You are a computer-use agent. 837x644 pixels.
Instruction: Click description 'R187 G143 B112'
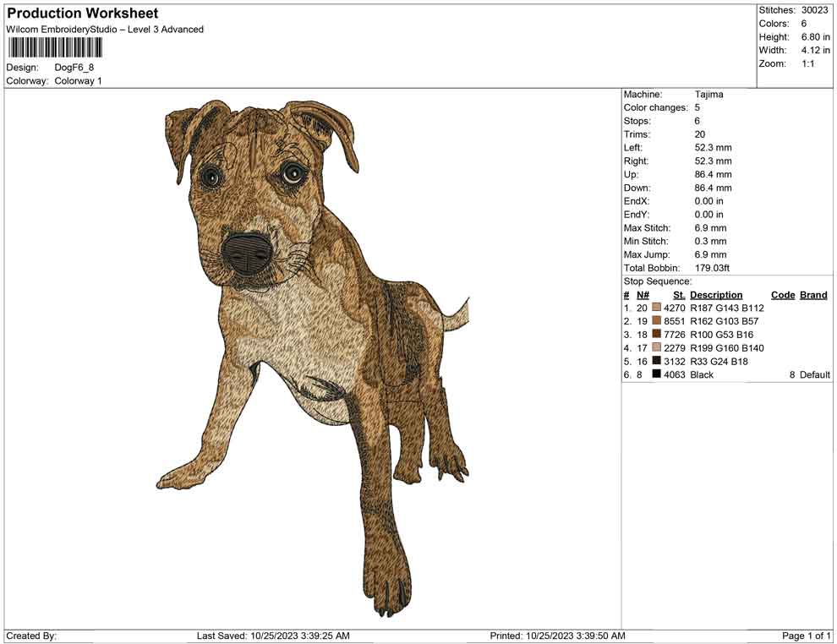pyautogui.click(x=727, y=308)
